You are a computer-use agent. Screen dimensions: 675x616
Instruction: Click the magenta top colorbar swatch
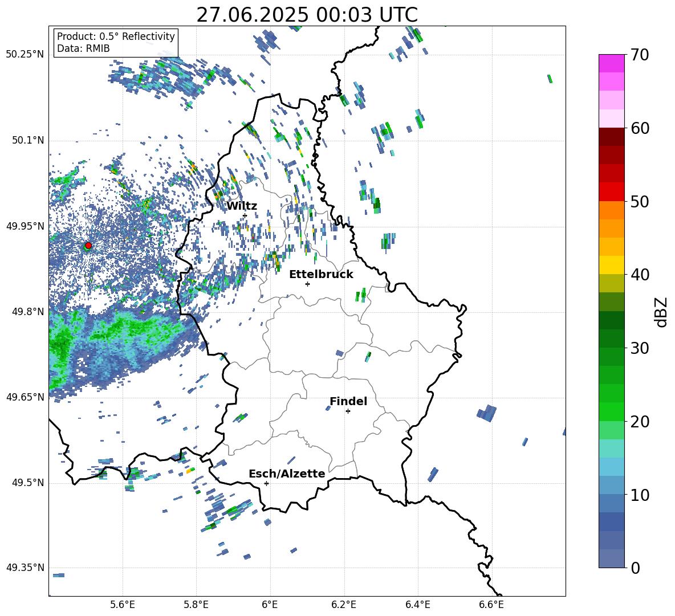pos(611,63)
